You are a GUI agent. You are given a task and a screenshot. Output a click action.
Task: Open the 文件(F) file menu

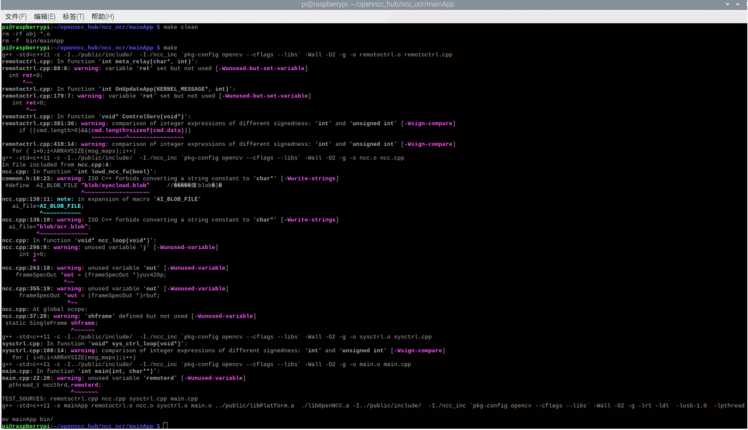point(15,16)
